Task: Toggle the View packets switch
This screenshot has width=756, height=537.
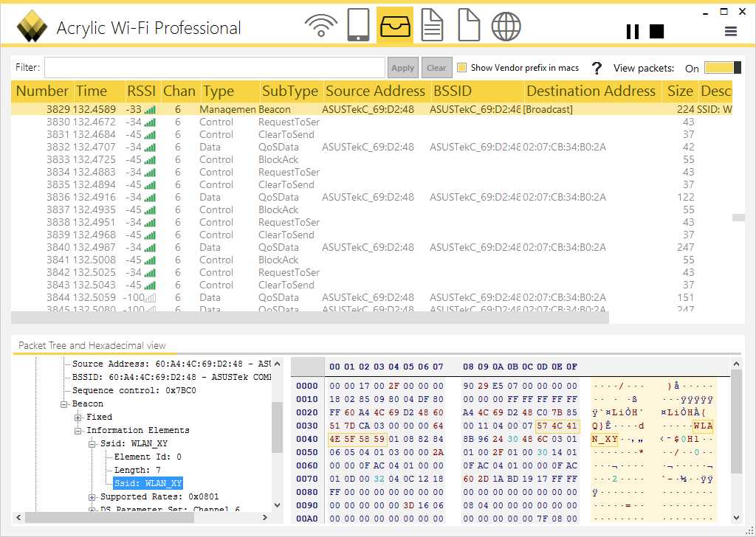Action: [722, 68]
